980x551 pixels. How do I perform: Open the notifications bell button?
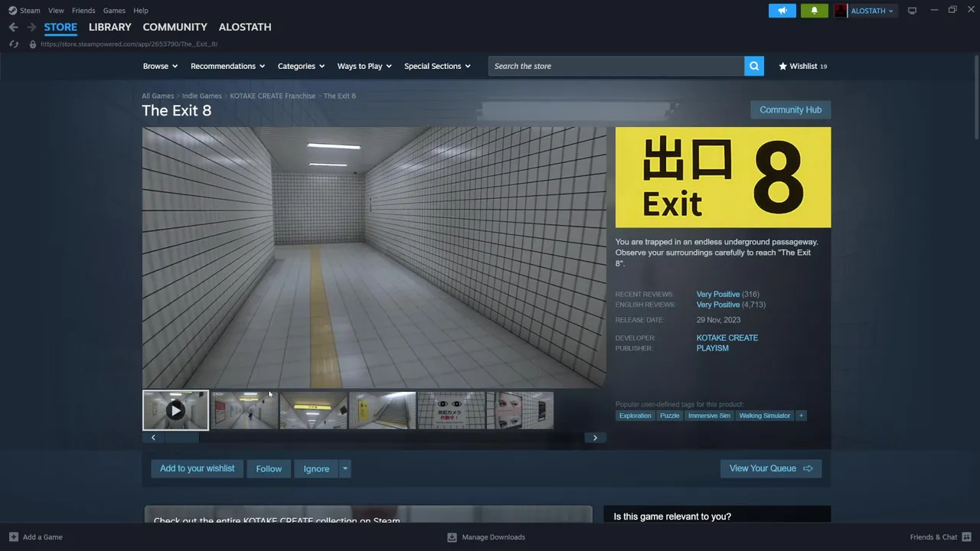click(x=814, y=11)
